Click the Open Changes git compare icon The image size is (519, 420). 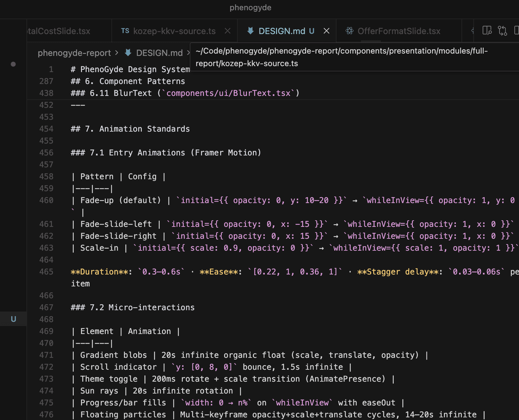pyautogui.click(x=502, y=31)
